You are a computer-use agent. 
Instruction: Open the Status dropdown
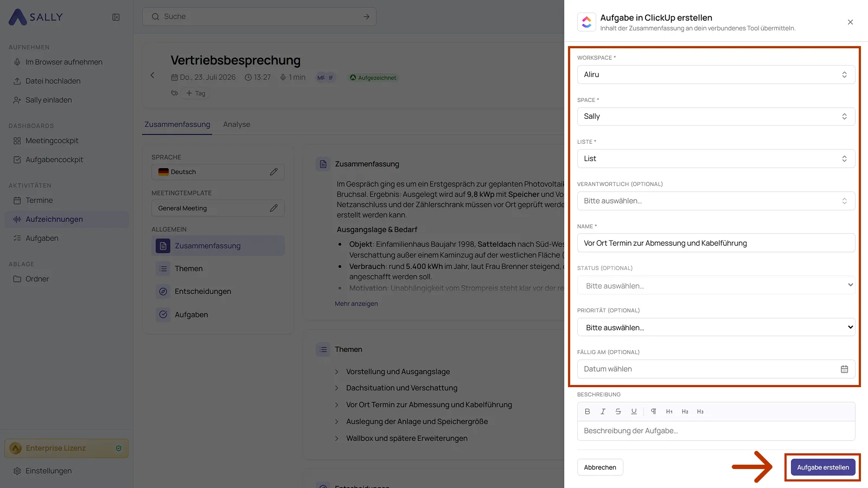pos(716,285)
